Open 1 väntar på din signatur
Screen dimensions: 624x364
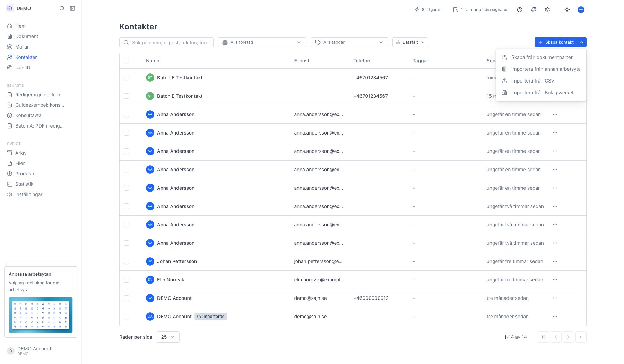(x=480, y=10)
